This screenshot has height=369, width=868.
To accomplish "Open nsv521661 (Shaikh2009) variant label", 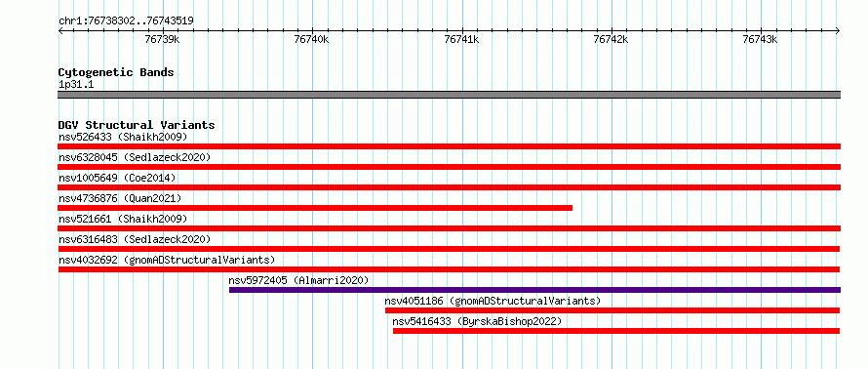I will (123, 219).
